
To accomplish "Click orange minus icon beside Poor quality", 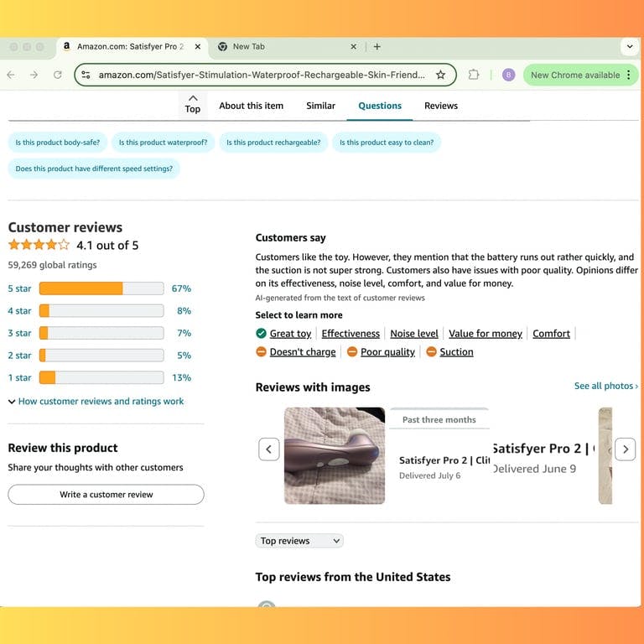I will pos(352,351).
